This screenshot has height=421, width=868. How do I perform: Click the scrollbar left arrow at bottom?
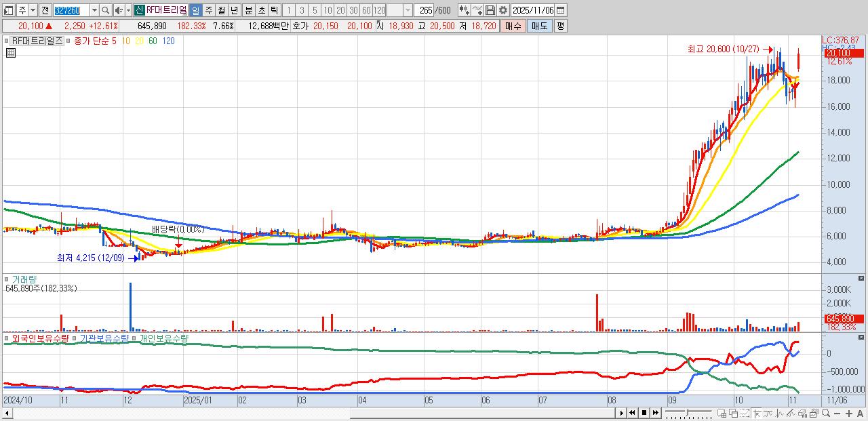7,413
